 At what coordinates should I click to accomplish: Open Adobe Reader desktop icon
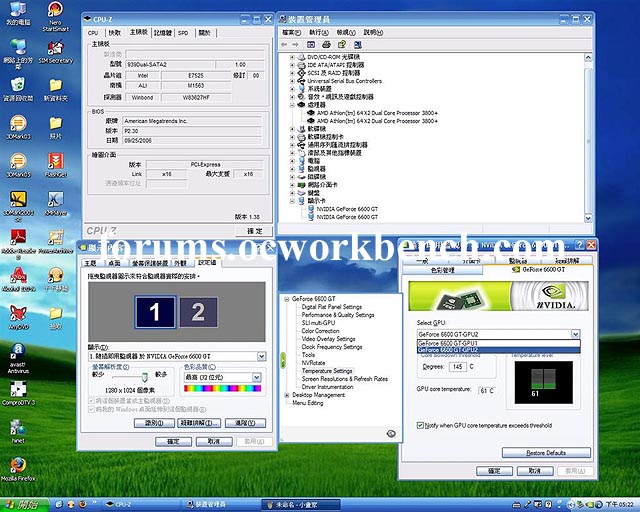click(x=18, y=243)
